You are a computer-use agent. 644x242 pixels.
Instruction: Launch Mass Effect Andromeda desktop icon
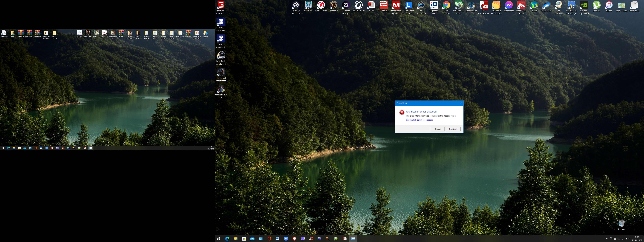[221, 75]
